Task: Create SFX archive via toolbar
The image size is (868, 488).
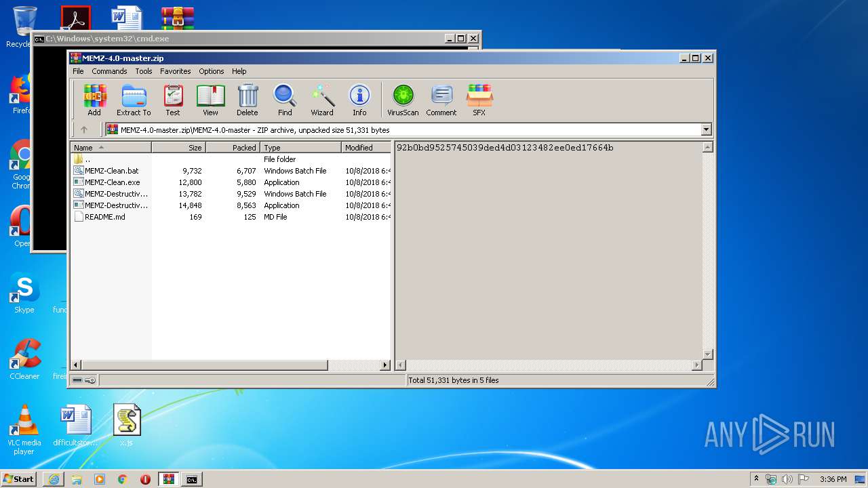Action: 479,100
